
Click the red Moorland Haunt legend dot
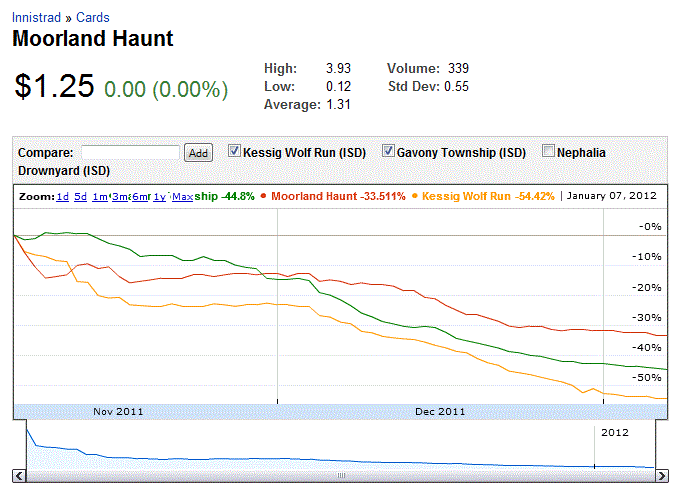pos(263,197)
